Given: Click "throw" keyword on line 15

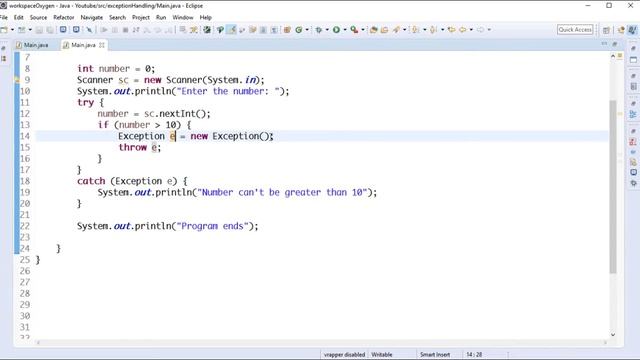Looking at the screenshot, I should coord(133,147).
